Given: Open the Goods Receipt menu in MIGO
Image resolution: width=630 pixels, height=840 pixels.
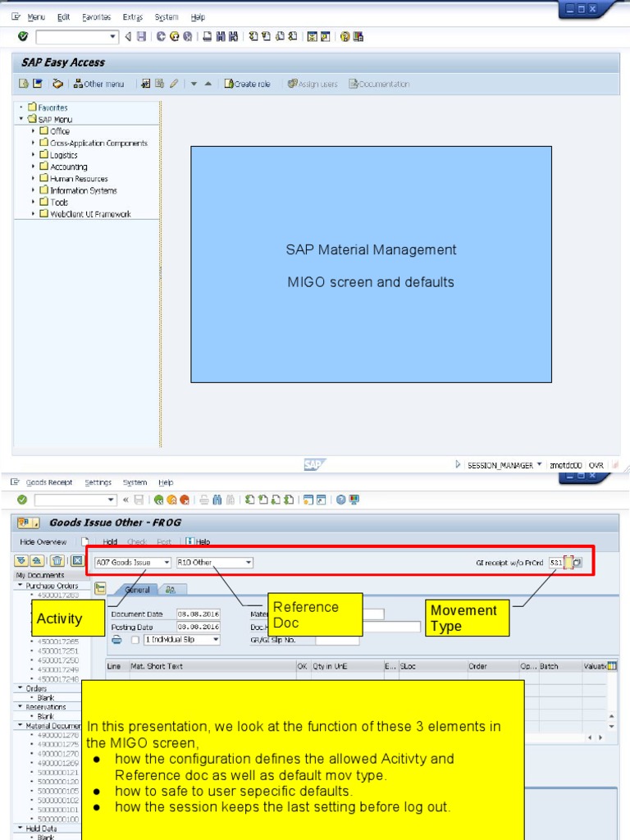Looking at the screenshot, I should [48, 482].
